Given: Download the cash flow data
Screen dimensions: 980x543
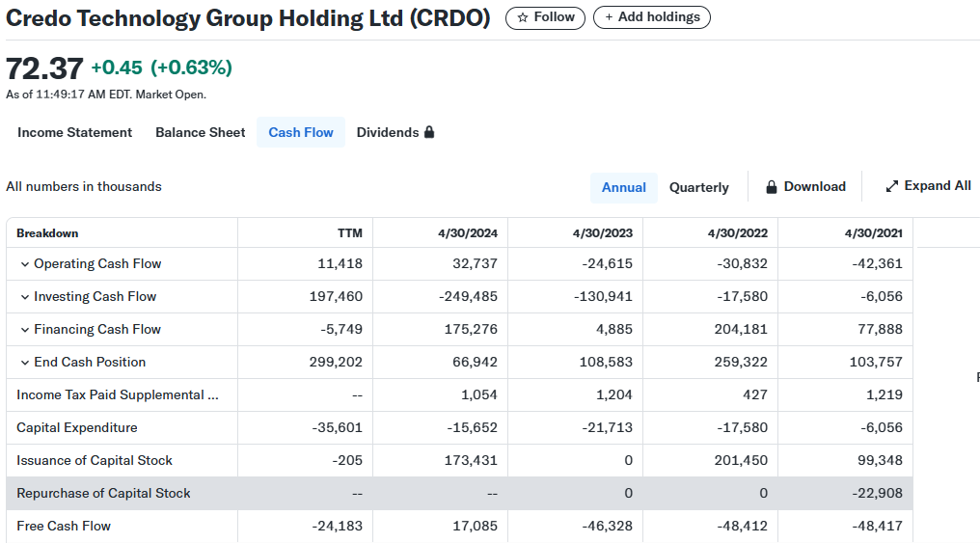Looking at the screenshot, I should tap(805, 187).
